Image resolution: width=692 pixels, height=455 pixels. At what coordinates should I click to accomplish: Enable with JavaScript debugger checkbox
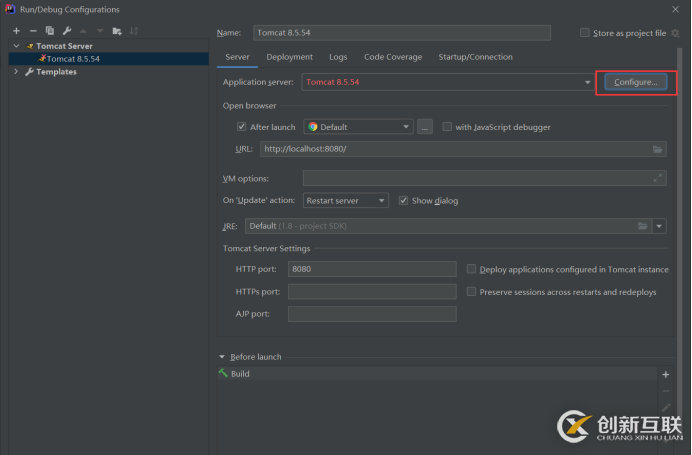[x=447, y=127]
